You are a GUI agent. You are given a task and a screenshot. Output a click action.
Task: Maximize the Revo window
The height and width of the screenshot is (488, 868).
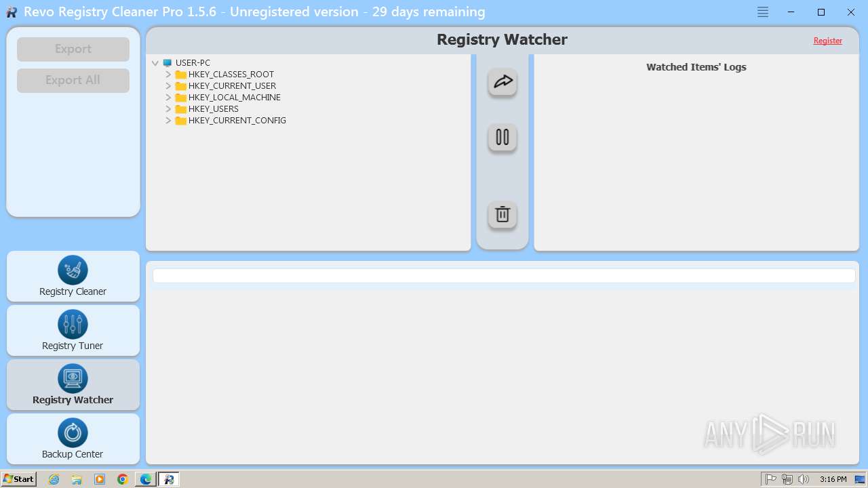[x=821, y=12]
